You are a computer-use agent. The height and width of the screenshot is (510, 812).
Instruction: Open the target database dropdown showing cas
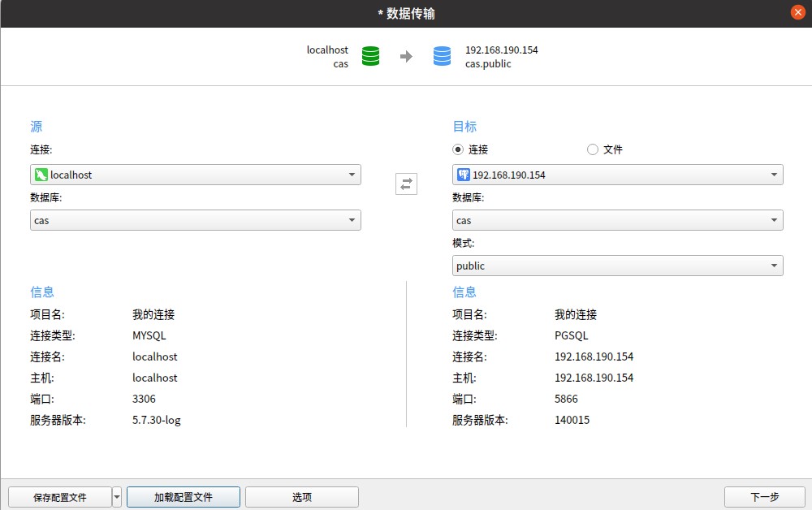[x=617, y=220]
